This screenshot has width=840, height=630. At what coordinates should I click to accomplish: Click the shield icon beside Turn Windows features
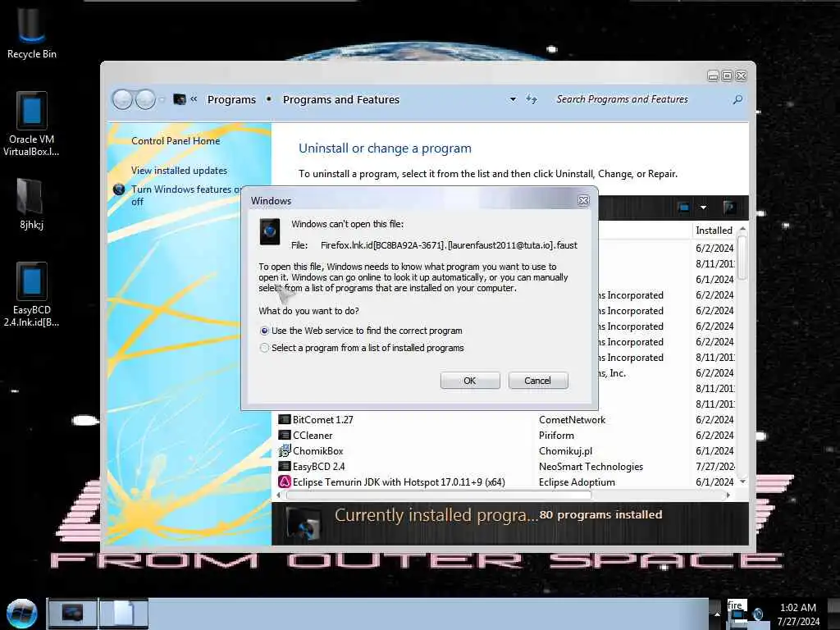pyautogui.click(x=119, y=189)
